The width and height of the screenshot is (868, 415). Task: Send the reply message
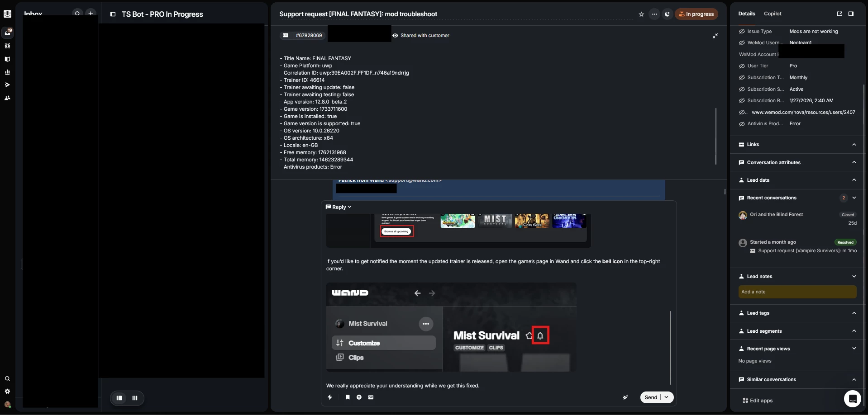click(651, 397)
